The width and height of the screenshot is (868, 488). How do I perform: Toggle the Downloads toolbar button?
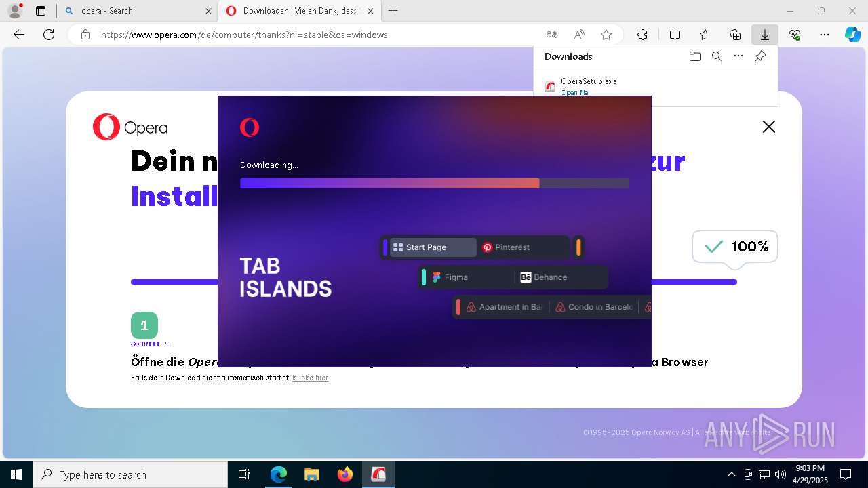tap(764, 35)
